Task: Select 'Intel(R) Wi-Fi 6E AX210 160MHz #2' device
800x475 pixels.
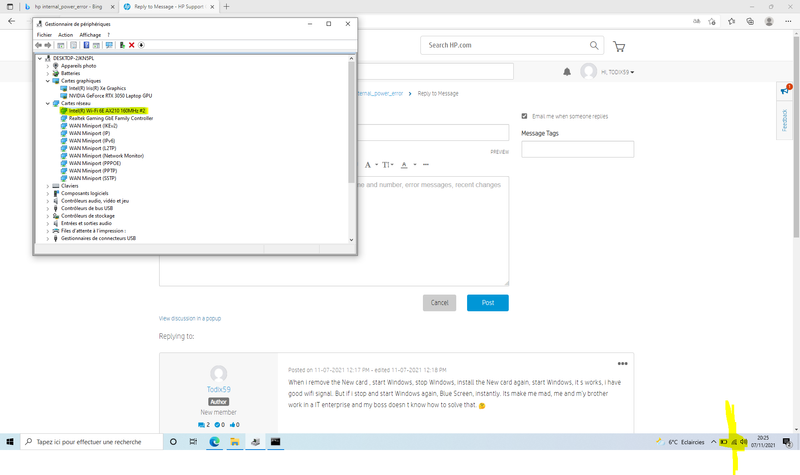Action: point(107,111)
